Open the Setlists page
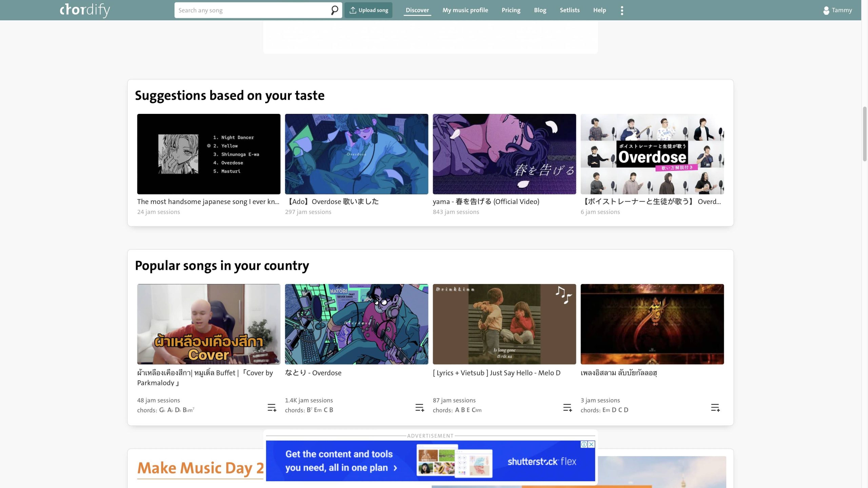Screen dimensions: 868x488 tap(569, 10)
